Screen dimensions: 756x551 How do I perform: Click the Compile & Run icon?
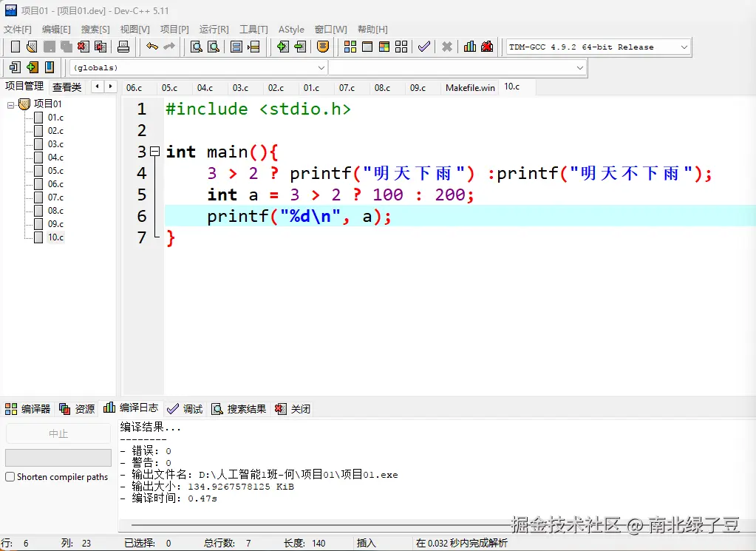(384, 47)
